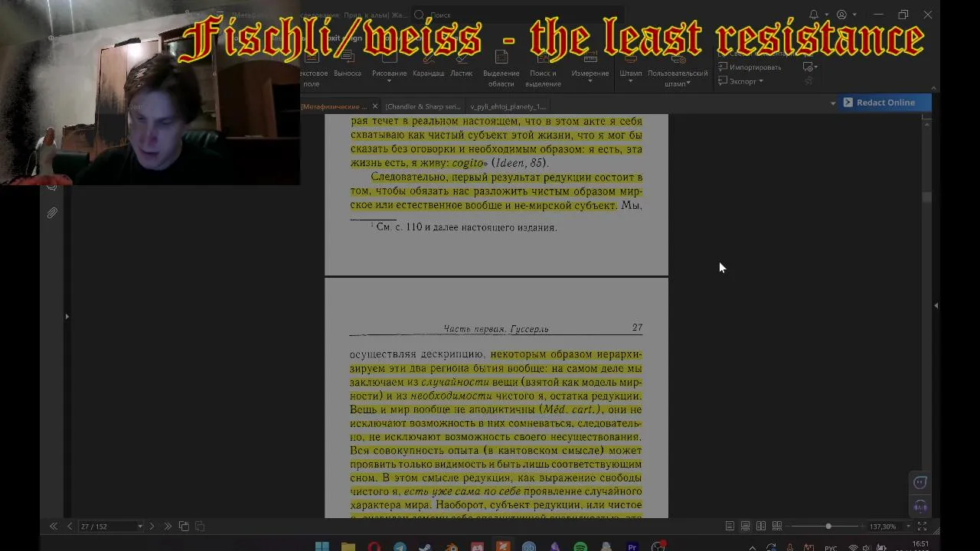Open the Windows Start menu
The height and width of the screenshot is (551, 980).
322,546
